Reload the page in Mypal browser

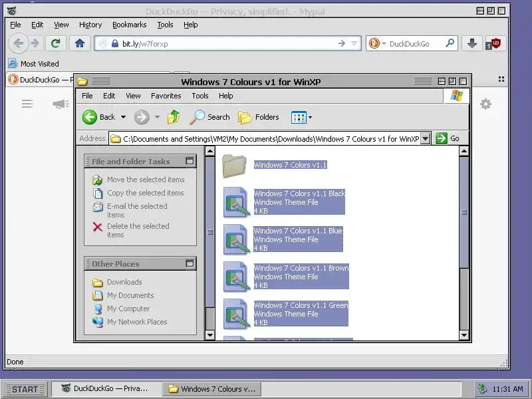(x=56, y=43)
